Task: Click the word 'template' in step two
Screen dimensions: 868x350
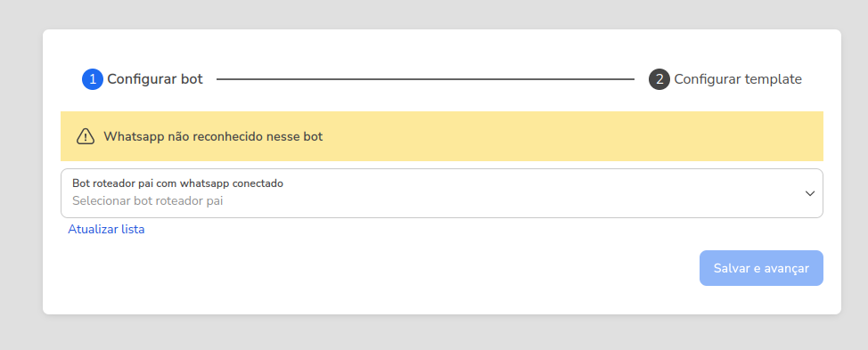Action: (773, 79)
